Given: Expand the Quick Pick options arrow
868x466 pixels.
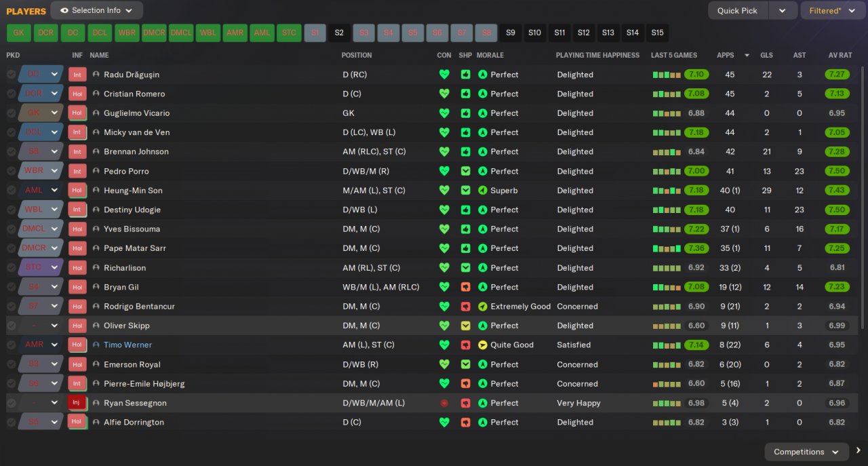Looking at the screenshot, I should pyautogui.click(x=783, y=10).
